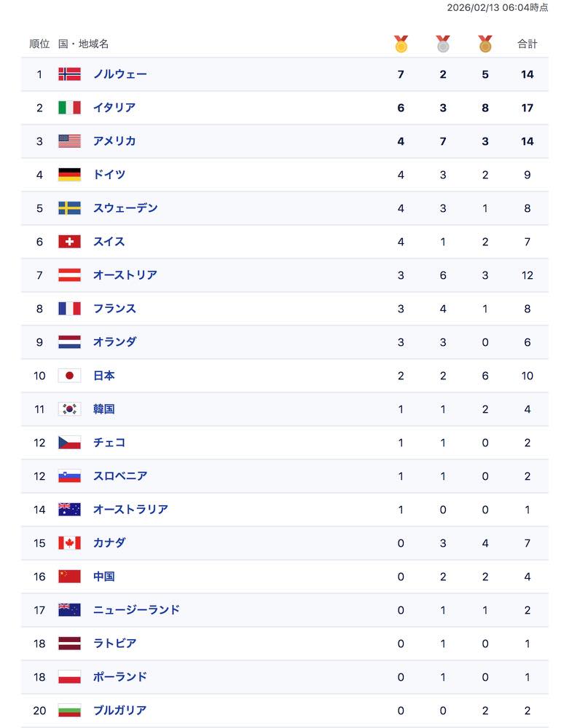Click the Canada flag icon
This screenshot has height=728, width=569.
click(x=69, y=543)
